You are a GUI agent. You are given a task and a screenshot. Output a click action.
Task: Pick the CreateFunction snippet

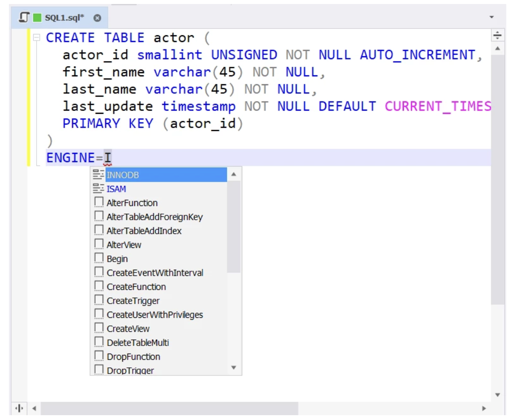point(159,287)
